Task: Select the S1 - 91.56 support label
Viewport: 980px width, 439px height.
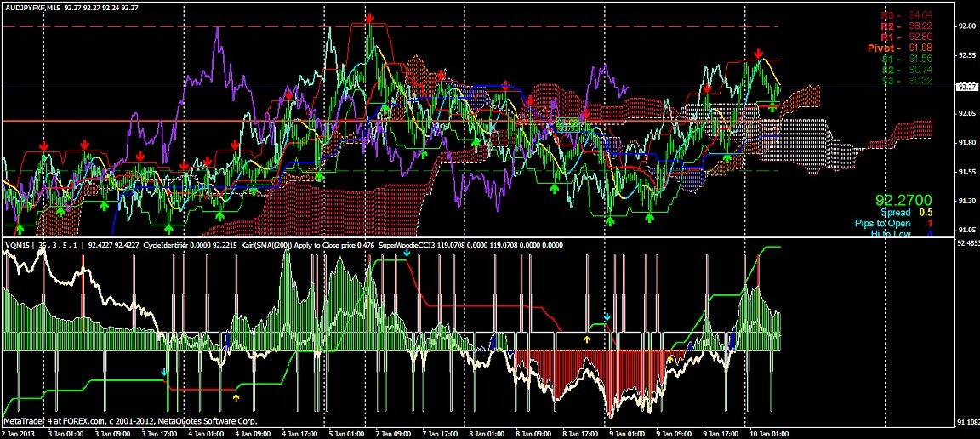Action: [x=907, y=59]
